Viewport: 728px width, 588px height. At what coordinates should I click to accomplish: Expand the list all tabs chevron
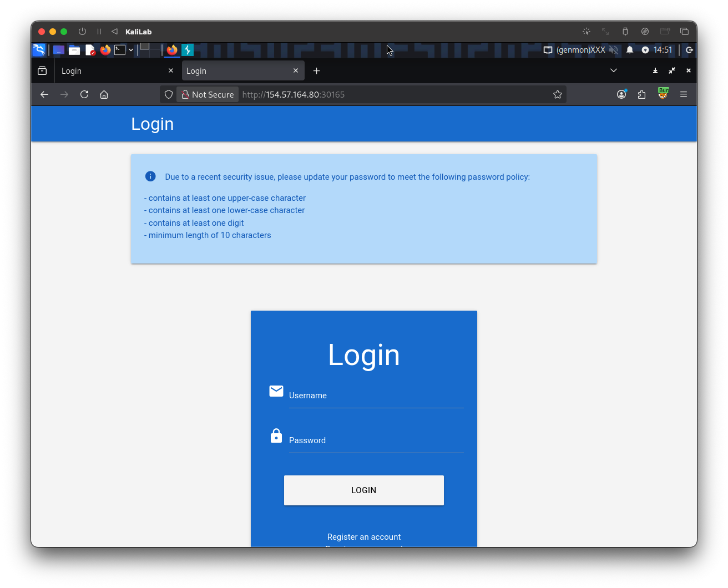coord(614,70)
